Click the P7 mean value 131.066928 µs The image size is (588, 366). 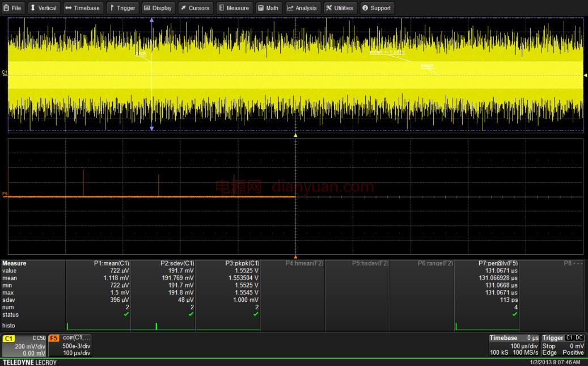pos(498,278)
